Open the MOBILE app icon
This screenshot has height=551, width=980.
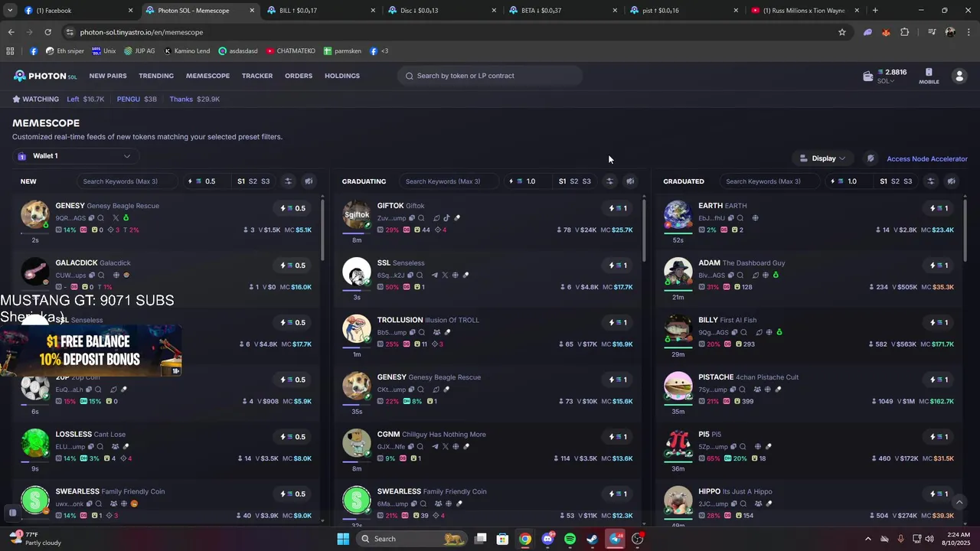[x=929, y=76]
